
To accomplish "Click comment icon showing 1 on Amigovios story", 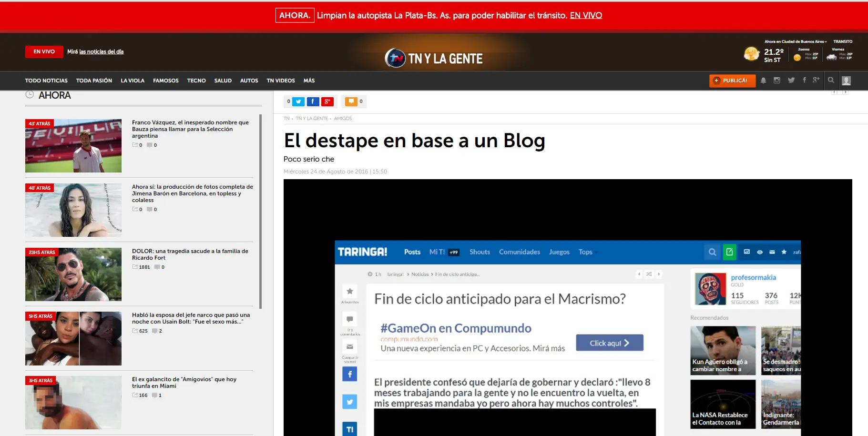I will tap(154, 395).
